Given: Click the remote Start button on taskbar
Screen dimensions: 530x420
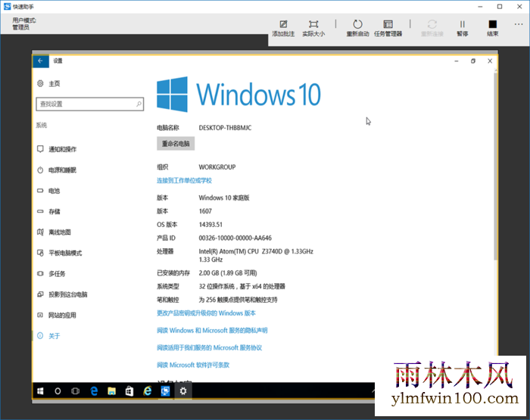Looking at the screenshot, I should tap(40, 391).
